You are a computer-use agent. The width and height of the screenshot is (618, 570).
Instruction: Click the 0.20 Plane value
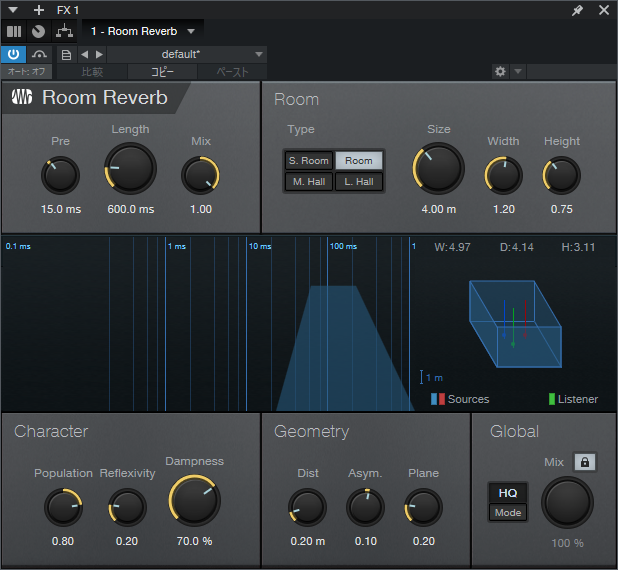(424, 541)
